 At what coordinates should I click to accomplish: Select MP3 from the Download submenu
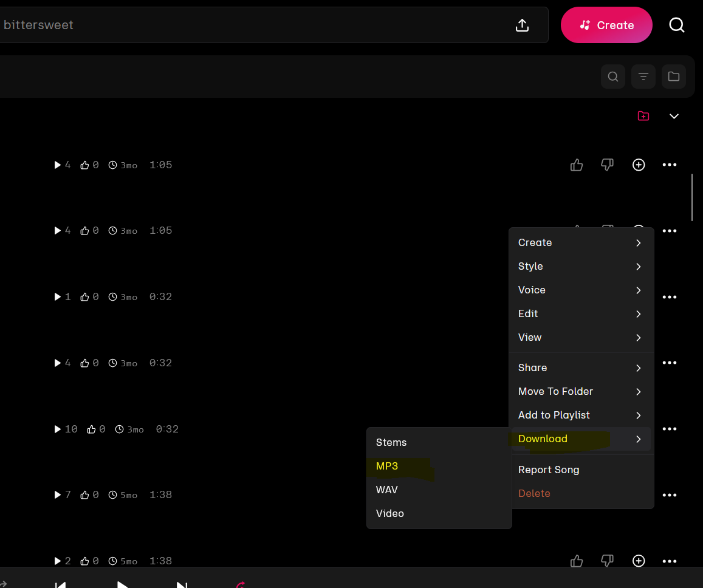coord(387,466)
